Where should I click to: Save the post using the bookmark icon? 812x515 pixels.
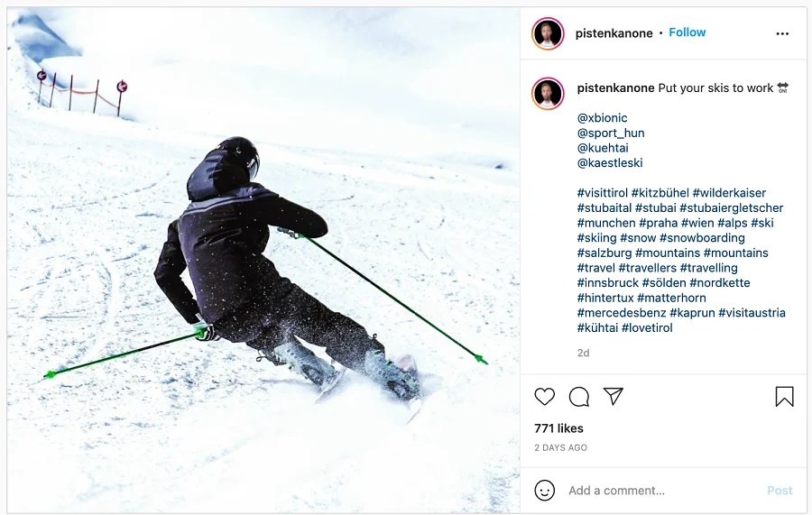pyautogui.click(x=785, y=397)
